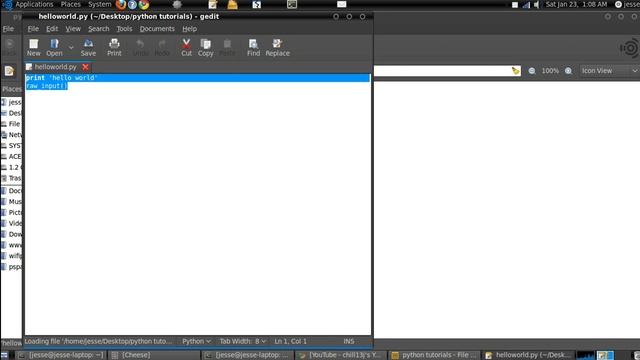Click the broom clear icon in location bar
This screenshot has height=360, width=640.
point(516,71)
